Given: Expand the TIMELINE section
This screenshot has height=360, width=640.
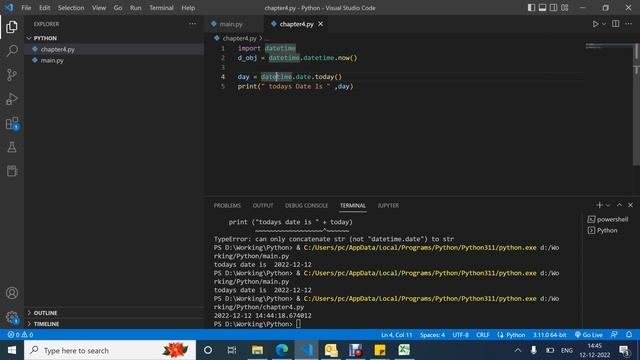Looking at the screenshot, I should click(114, 324).
